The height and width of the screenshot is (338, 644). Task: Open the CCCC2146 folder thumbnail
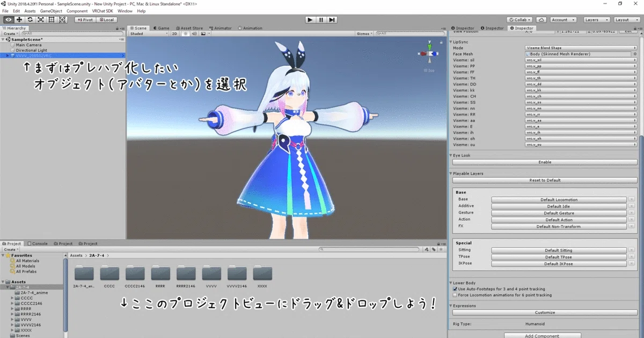[x=135, y=272]
